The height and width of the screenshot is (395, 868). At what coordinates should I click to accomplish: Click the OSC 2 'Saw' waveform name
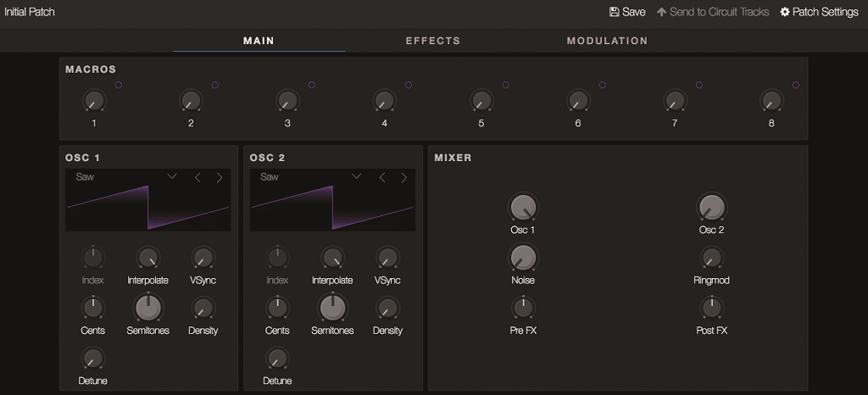270,177
